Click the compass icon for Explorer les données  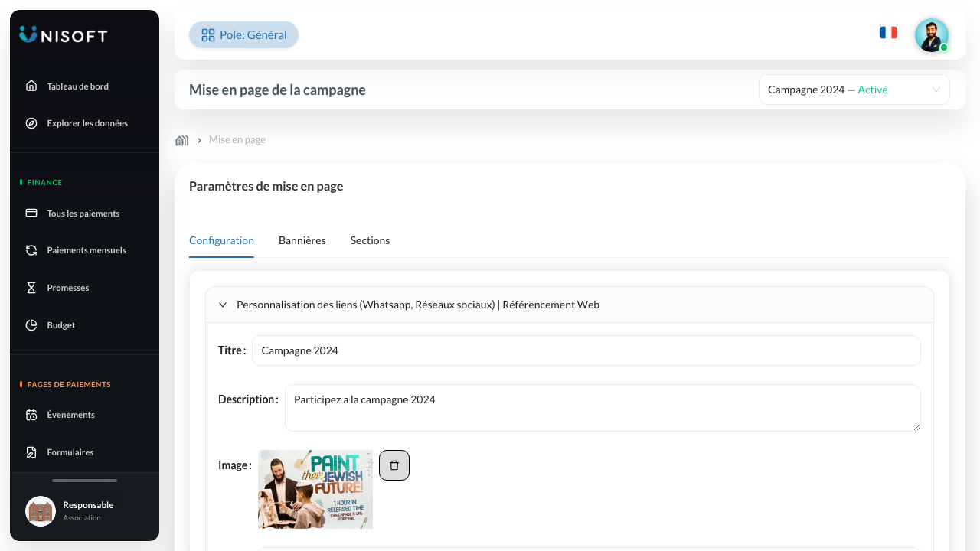coord(31,123)
